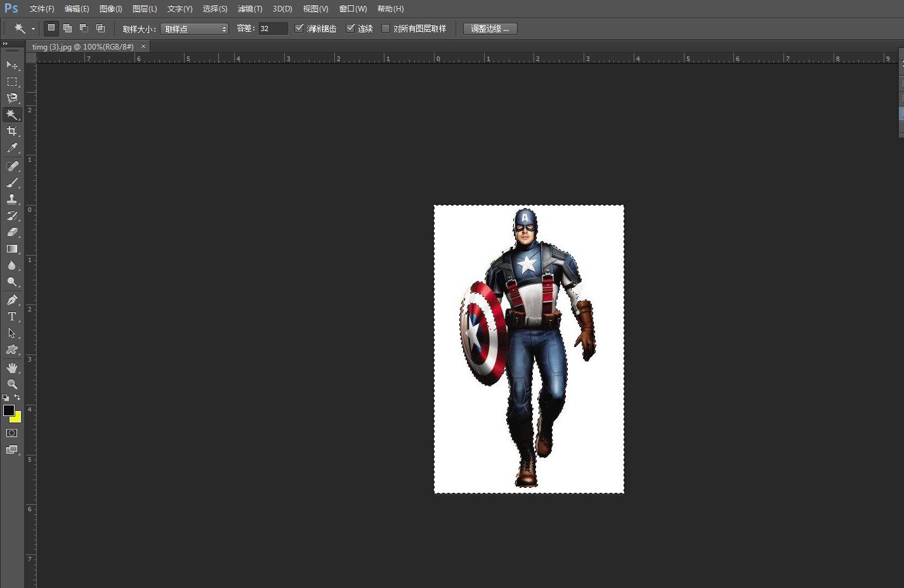Open the Magic Wand tool preset picker arrow
The width and height of the screenshot is (904, 588).
pyautogui.click(x=33, y=29)
